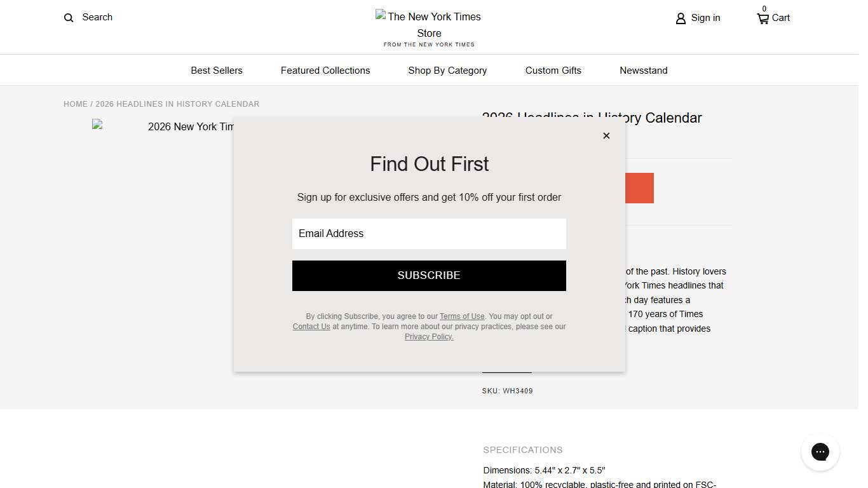Open the Newsstand section
The height and width of the screenshot is (488, 868).
[x=643, y=70]
